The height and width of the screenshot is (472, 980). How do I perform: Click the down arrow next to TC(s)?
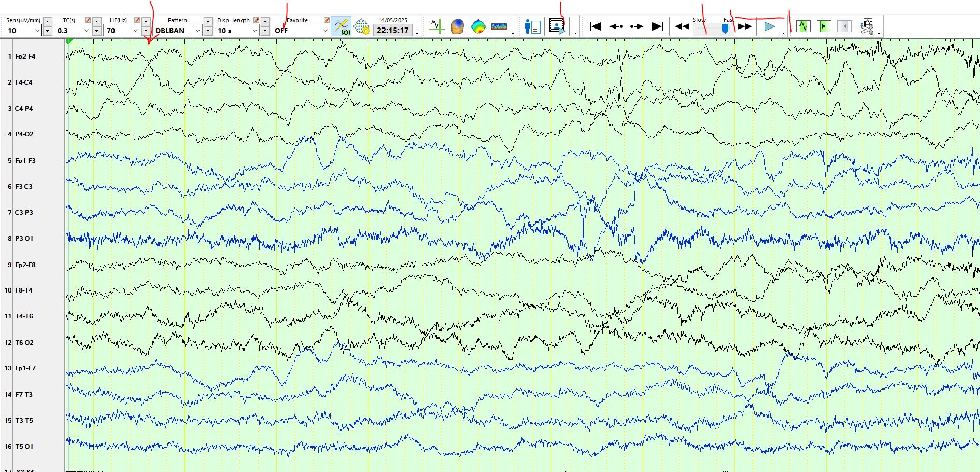96,31
